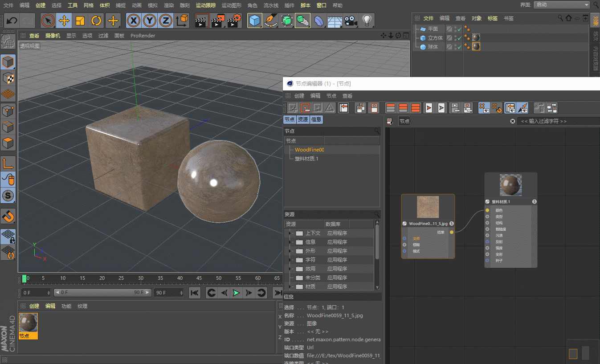Select the Move tool in the top toolbar
The image size is (600, 364).
64,20
